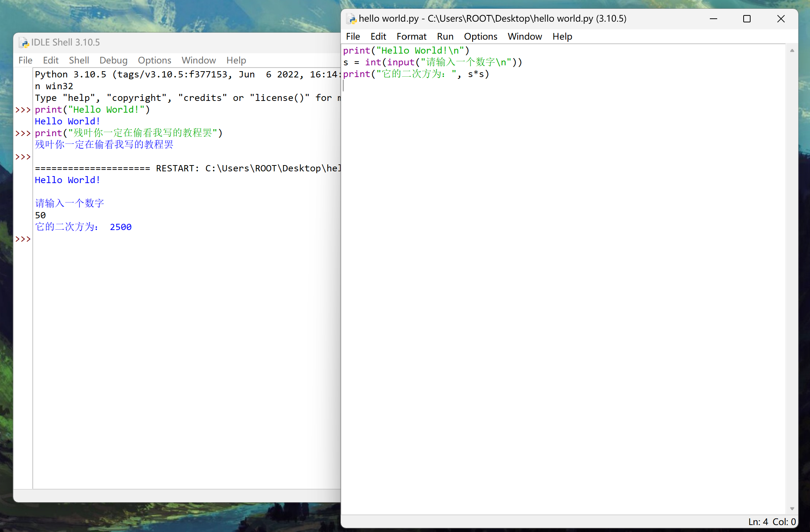Viewport: 810px width, 532px height.
Task: Maximize the hello world.py editor window
Action: click(x=747, y=19)
